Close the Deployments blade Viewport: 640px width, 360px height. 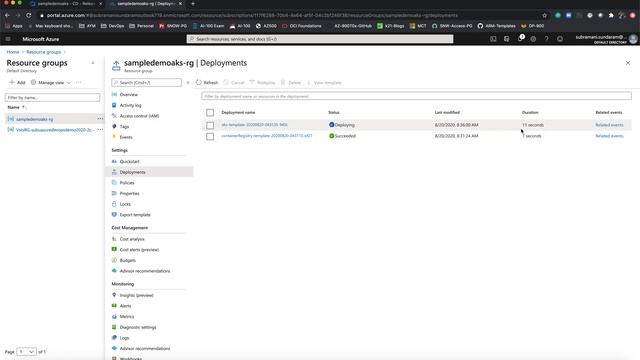tap(628, 63)
